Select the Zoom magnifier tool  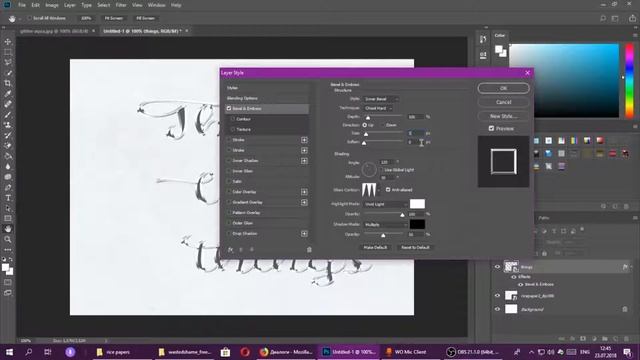(8, 240)
